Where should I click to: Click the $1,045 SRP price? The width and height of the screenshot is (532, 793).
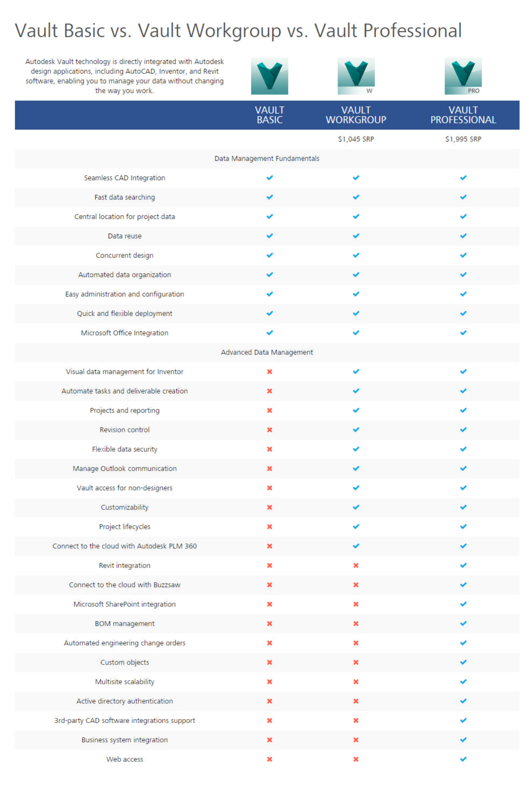tap(356, 139)
